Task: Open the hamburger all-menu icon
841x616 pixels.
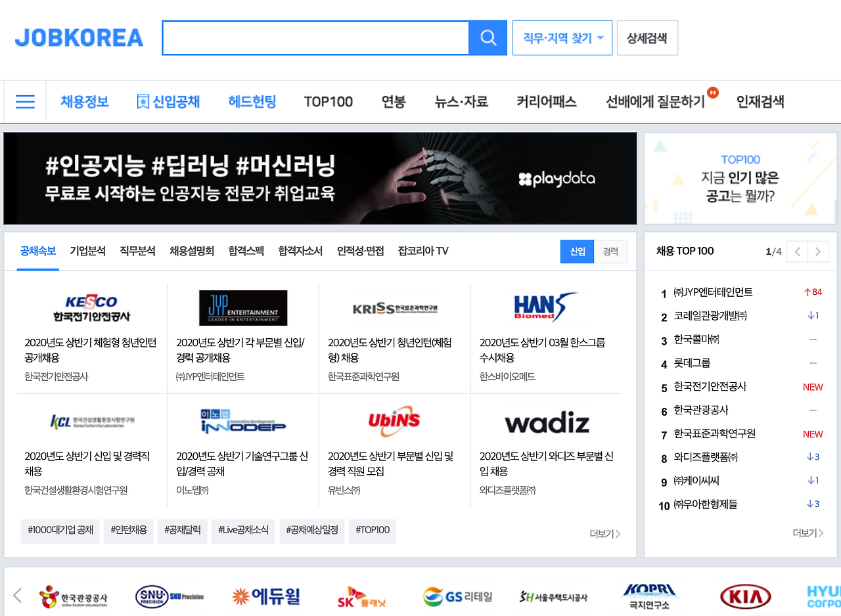Action: [x=25, y=102]
